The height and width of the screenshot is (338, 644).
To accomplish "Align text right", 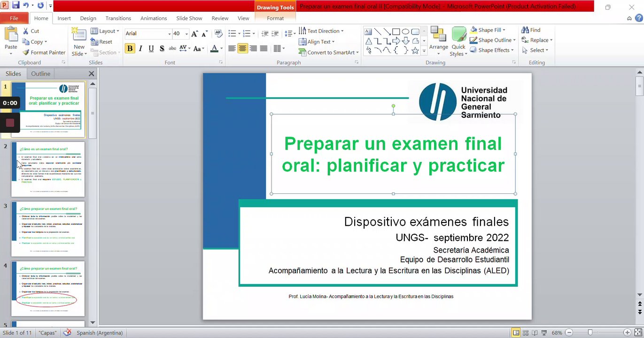I will [253, 48].
